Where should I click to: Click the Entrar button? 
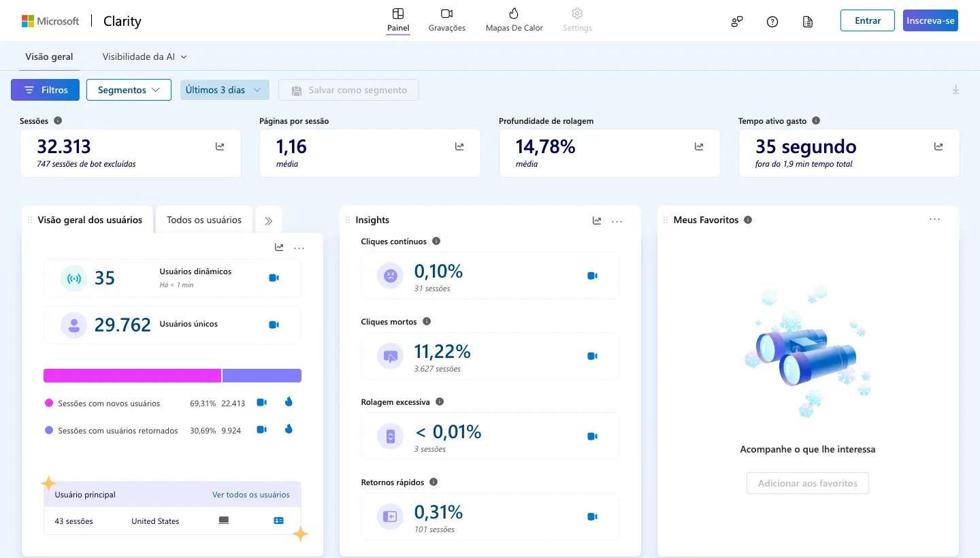point(868,20)
